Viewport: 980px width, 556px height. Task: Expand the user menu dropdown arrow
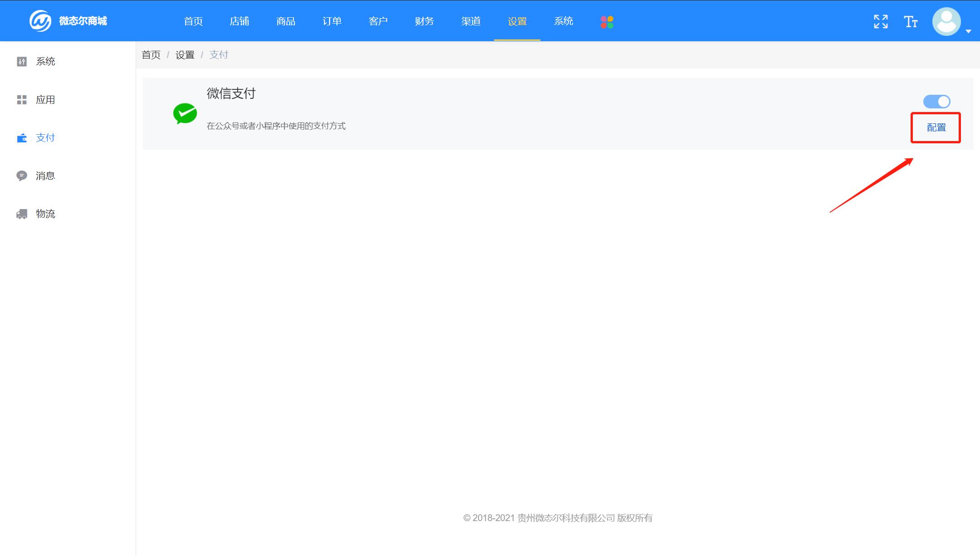pos(968,31)
